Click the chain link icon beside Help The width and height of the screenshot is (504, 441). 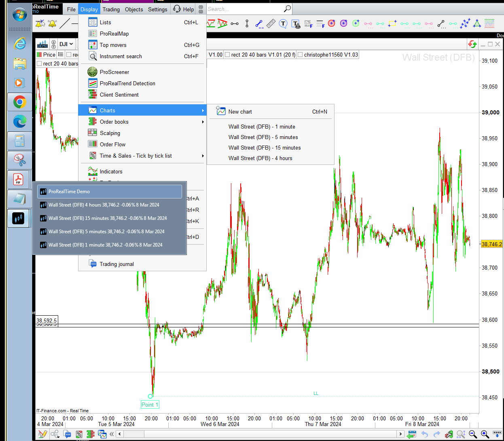click(201, 9)
